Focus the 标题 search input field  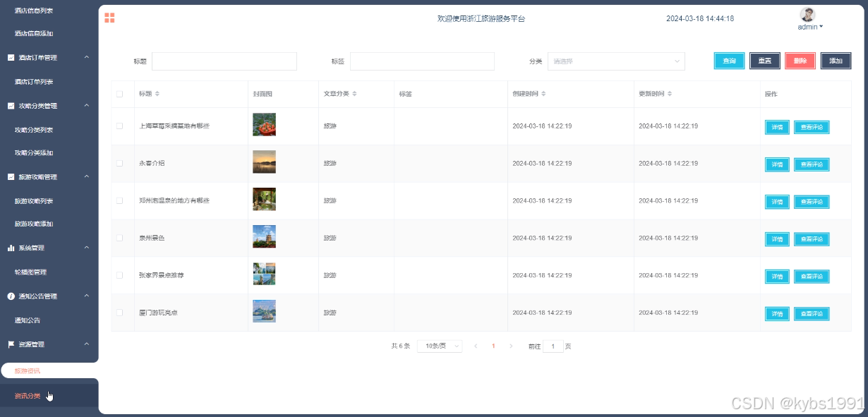(x=224, y=61)
